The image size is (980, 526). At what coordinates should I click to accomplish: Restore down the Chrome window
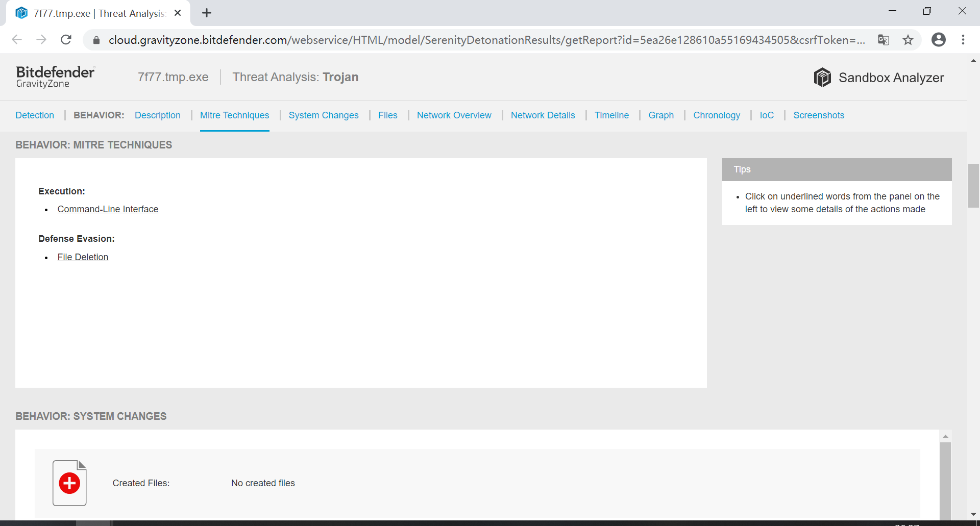[x=927, y=11]
